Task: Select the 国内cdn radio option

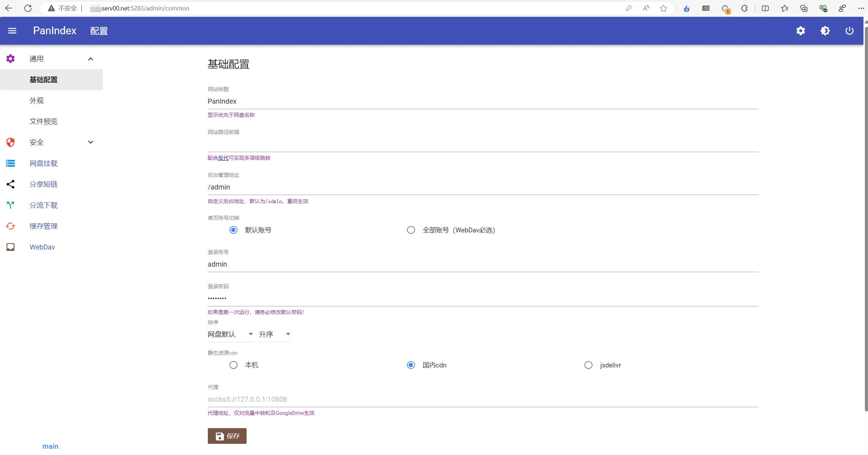Action: pyautogui.click(x=411, y=365)
